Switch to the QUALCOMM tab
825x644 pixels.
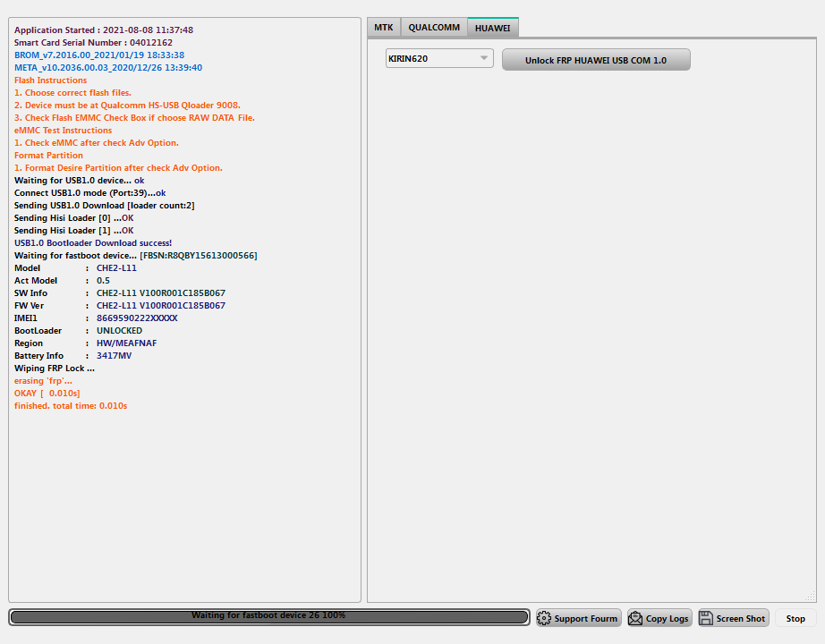tap(434, 28)
